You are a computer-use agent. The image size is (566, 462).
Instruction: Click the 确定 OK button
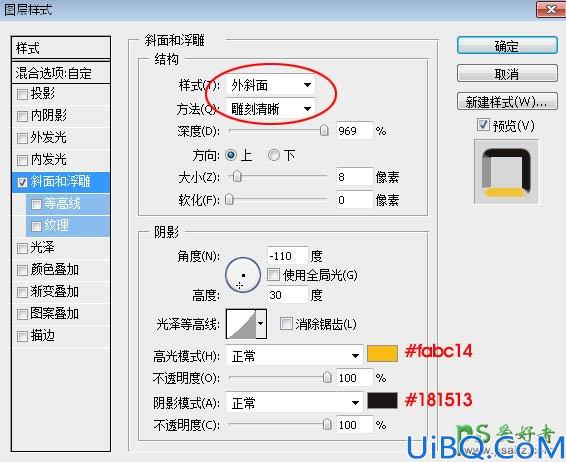(507, 46)
